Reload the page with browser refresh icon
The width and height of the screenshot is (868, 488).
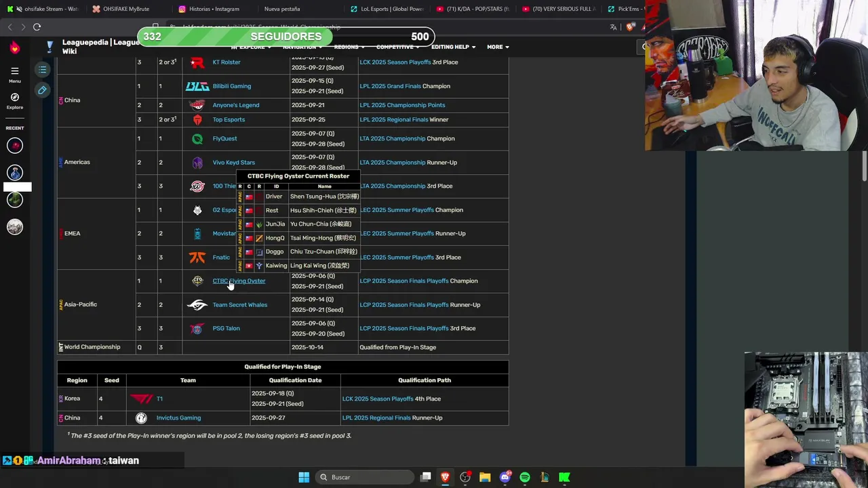(37, 27)
